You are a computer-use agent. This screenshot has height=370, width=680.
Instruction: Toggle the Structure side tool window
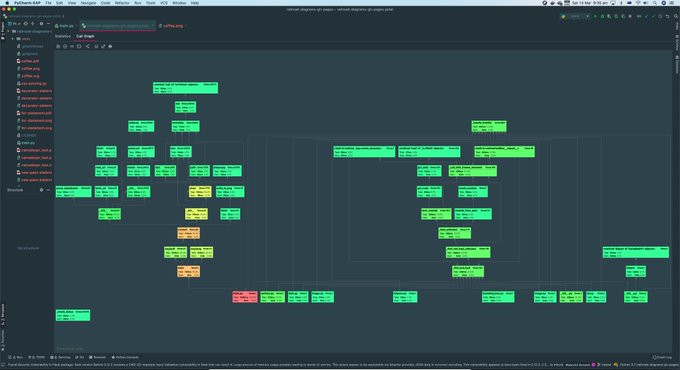coord(3,314)
